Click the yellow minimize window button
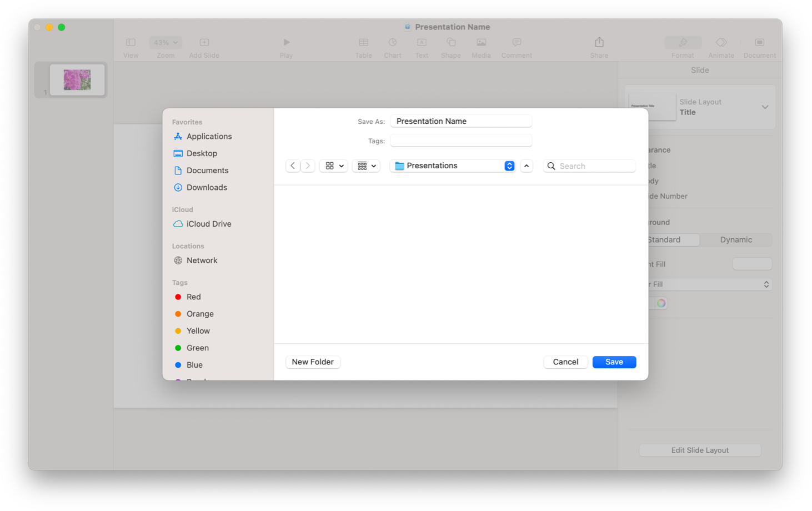The height and width of the screenshot is (511, 812). [x=49, y=27]
